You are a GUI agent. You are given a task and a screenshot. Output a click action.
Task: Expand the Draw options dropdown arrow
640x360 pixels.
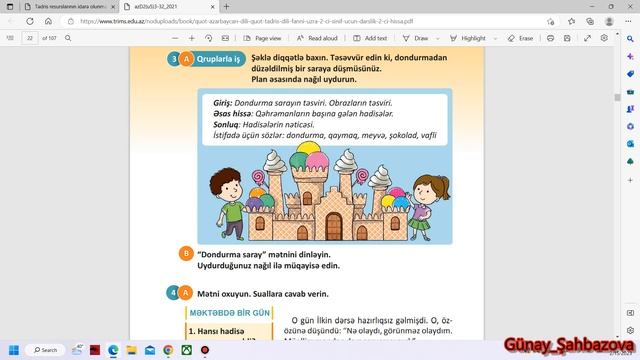click(438, 38)
